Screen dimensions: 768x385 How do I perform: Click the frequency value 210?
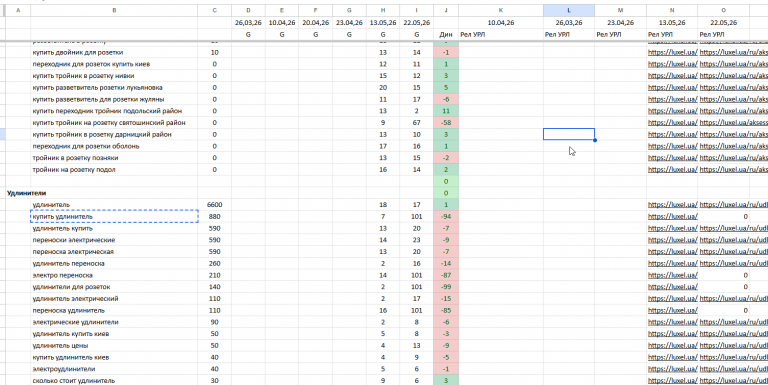[215, 275]
